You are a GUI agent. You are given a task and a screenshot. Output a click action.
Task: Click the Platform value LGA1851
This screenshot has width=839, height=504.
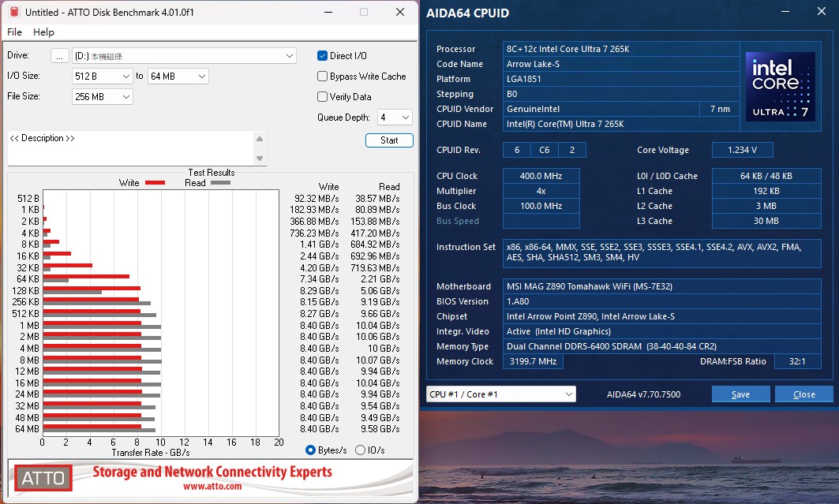click(x=620, y=79)
